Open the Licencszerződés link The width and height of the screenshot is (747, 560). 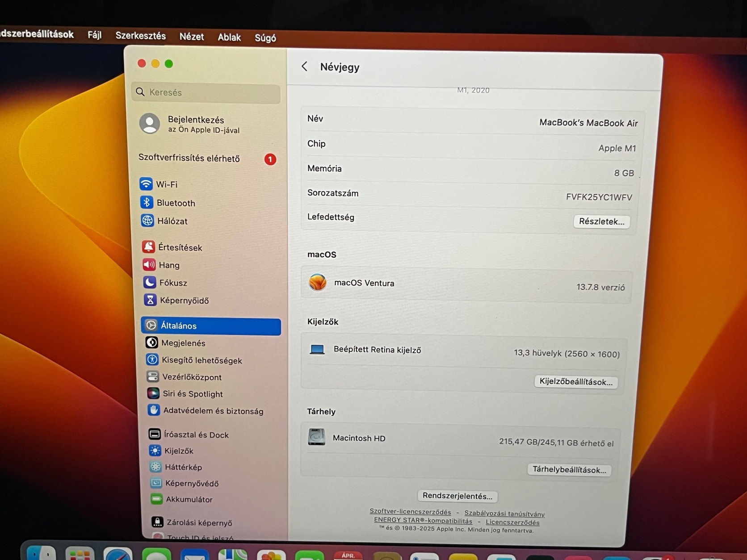(512, 522)
